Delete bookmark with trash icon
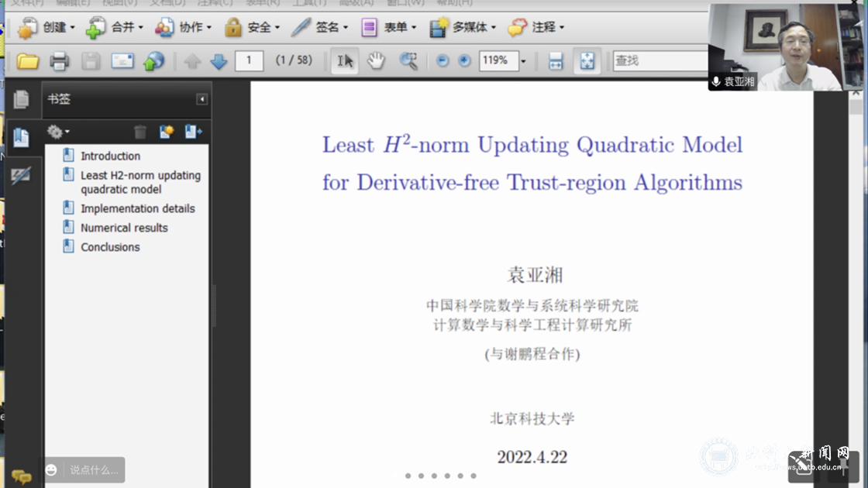This screenshot has height=488, width=868. (139, 132)
